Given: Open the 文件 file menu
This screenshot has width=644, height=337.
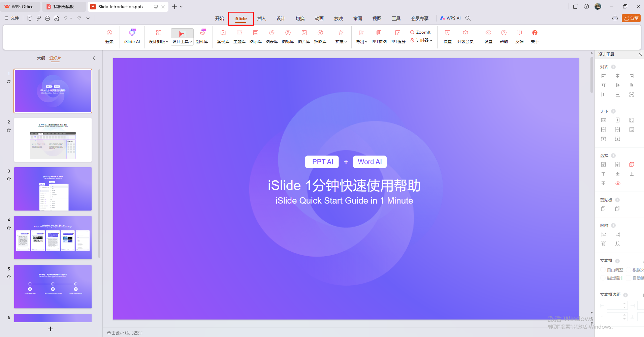Looking at the screenshot, I should pyautogui.click(x=12, y=18).
